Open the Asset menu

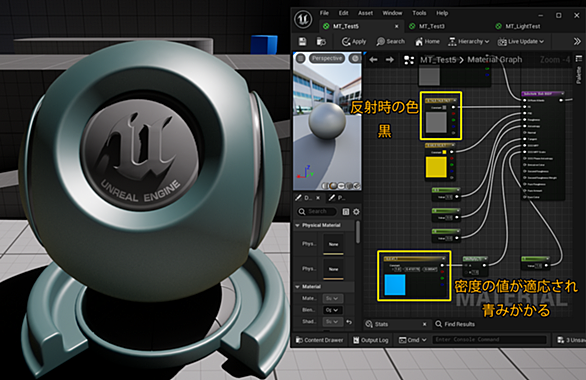[x=365, y=13]
